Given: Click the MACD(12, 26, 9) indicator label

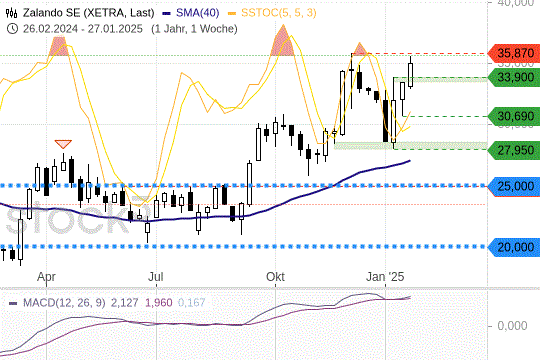Looking at the screenshot, I should click(64, 303).
